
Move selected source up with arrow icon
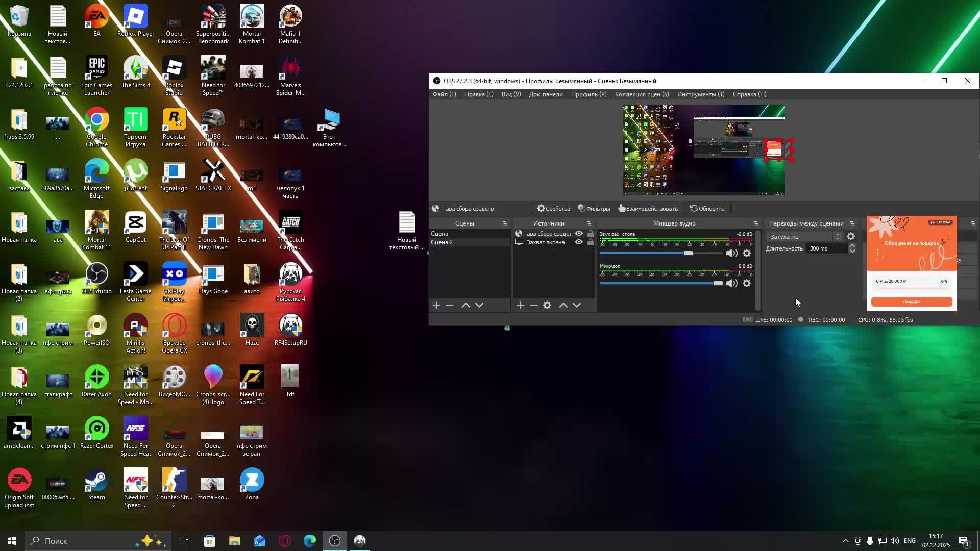tap(563, 305)
